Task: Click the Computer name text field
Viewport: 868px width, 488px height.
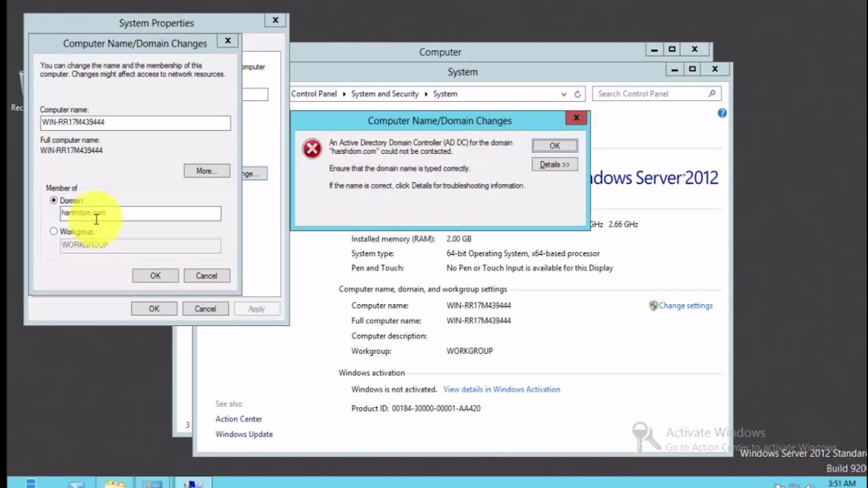Action: pos(136,123)
